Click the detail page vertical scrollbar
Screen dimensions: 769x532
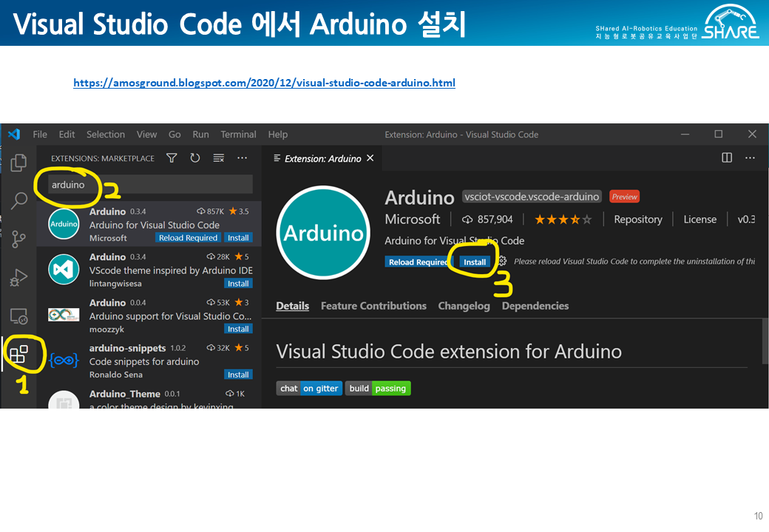click(765, 341)
